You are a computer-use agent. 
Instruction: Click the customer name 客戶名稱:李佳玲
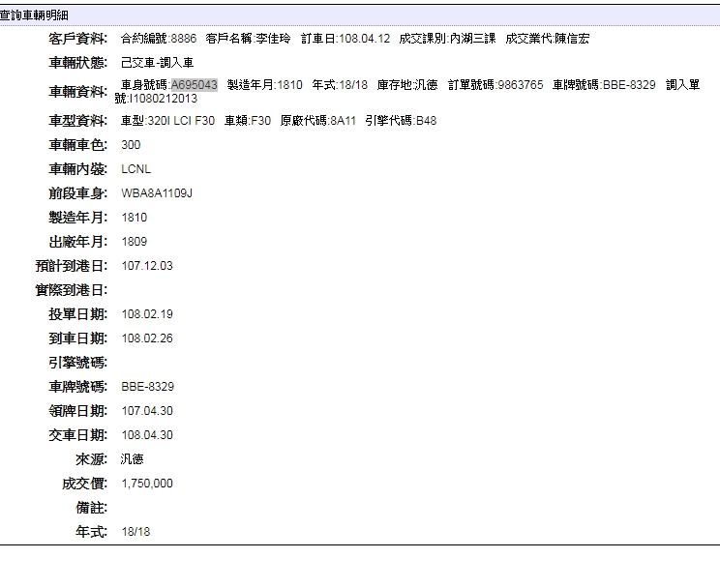(x=249, y=39)
